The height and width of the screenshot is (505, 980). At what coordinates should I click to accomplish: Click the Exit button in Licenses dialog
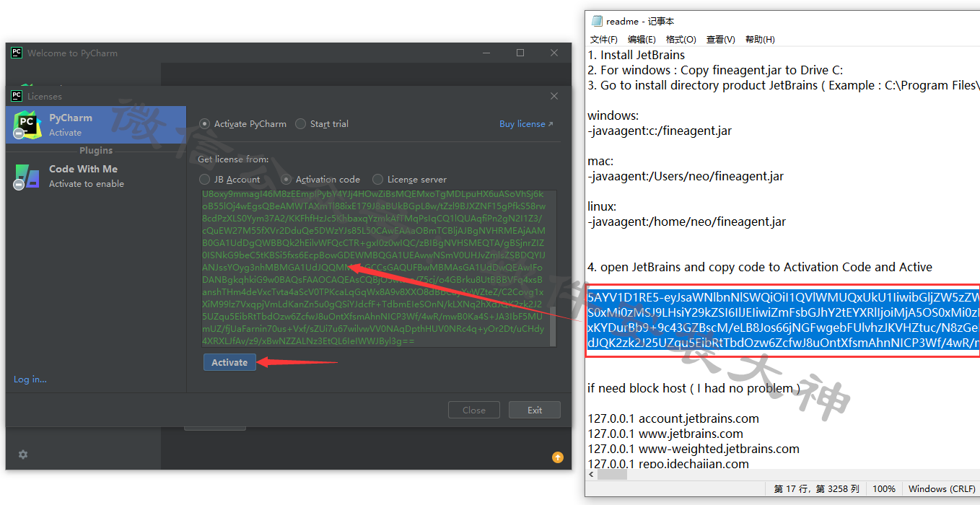coord(535,410)
